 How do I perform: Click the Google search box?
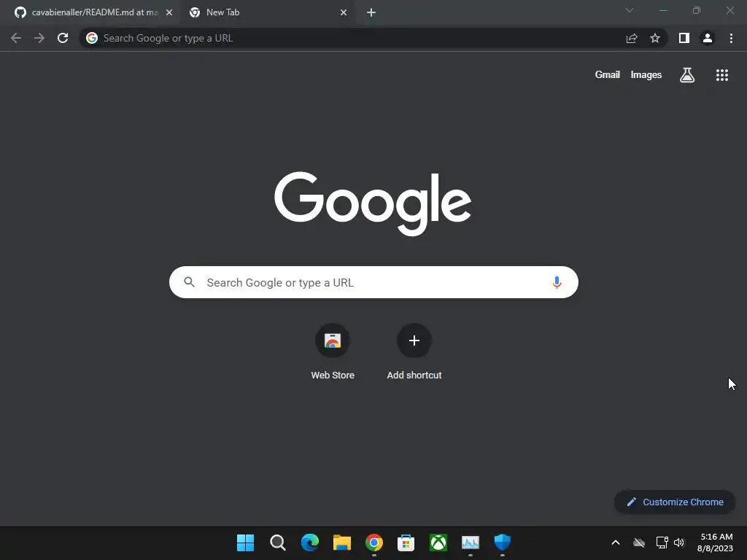373,282
